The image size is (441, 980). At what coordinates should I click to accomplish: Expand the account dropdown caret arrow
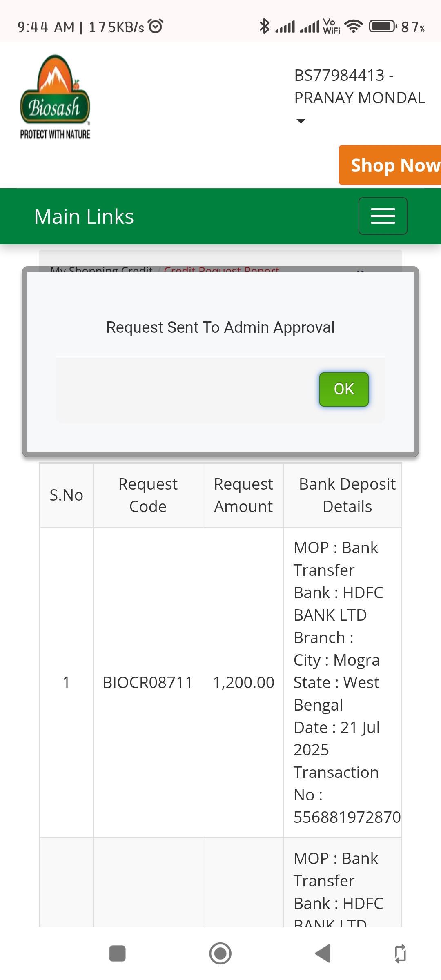[301, 121]
